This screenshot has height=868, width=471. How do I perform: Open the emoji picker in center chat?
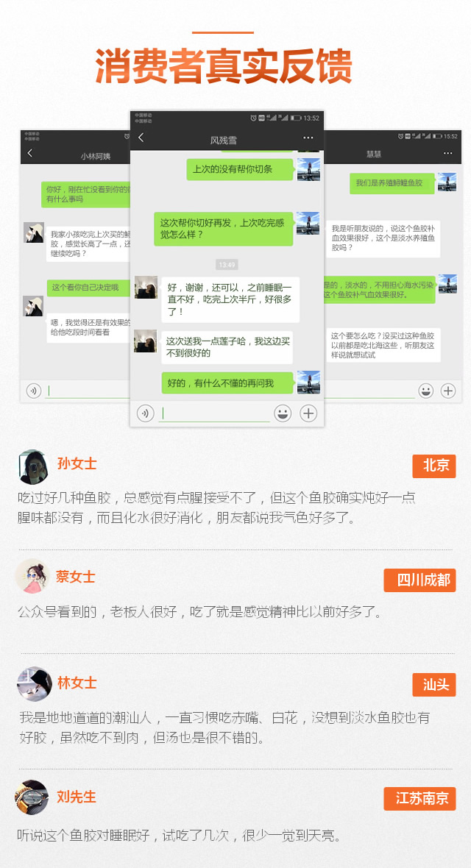tap(283, 413)
